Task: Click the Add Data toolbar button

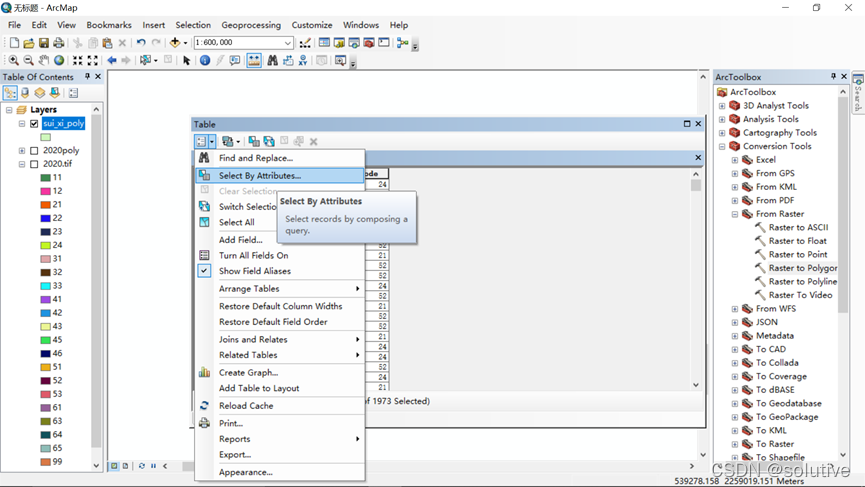Action: (175, 43)
